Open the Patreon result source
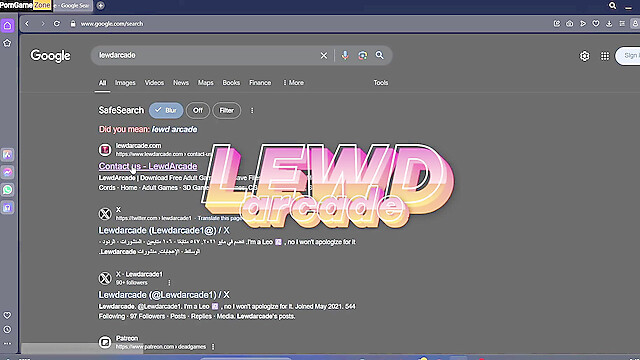 pyautogui.click(x=127, y=338)
